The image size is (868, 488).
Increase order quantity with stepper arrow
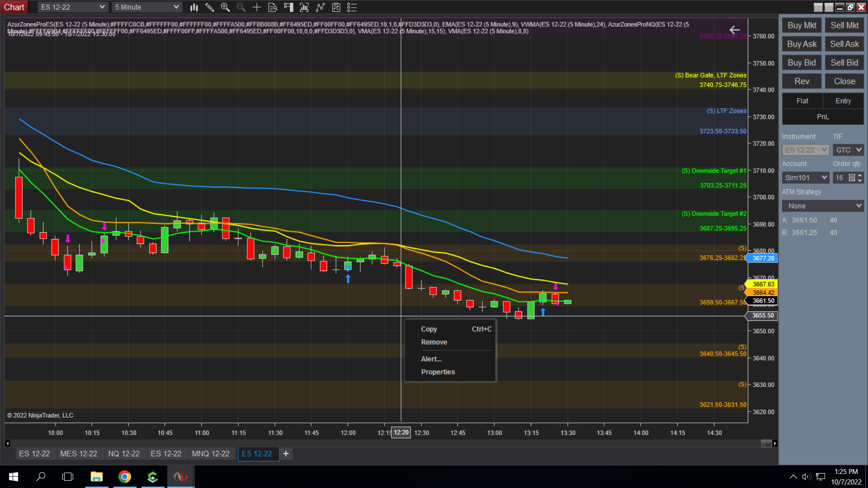click(860, 175)
